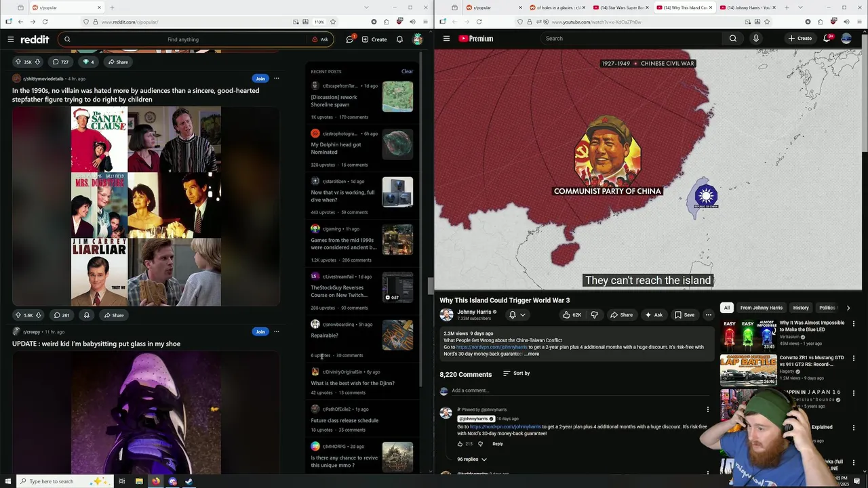868x488 pixels.
Task: Start YouTube voice search microphone
Action: pos(756,39)
